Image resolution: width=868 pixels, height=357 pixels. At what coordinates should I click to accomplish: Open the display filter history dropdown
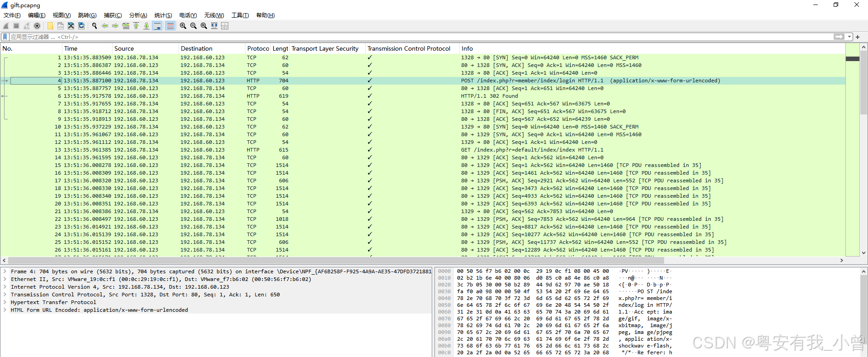click(849, 37)
